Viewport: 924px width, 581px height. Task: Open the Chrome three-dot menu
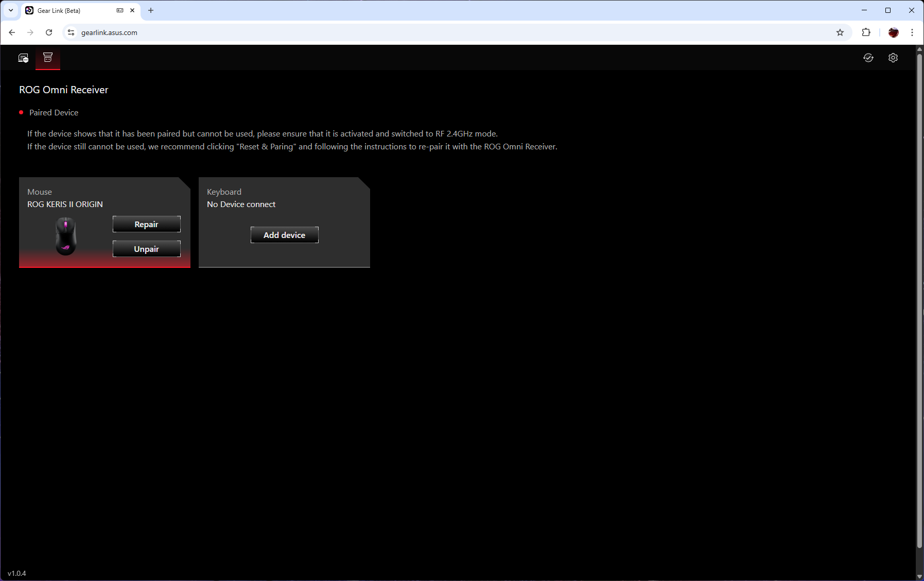click(x=912, y=32)
